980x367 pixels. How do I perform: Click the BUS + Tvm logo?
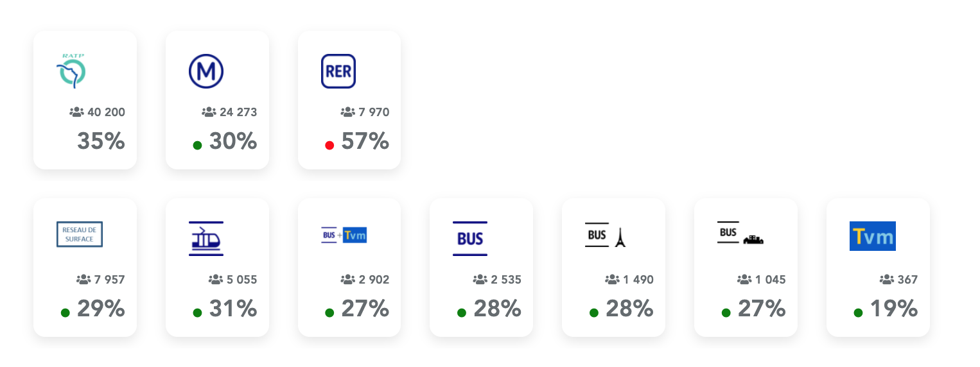click(344, 235)
